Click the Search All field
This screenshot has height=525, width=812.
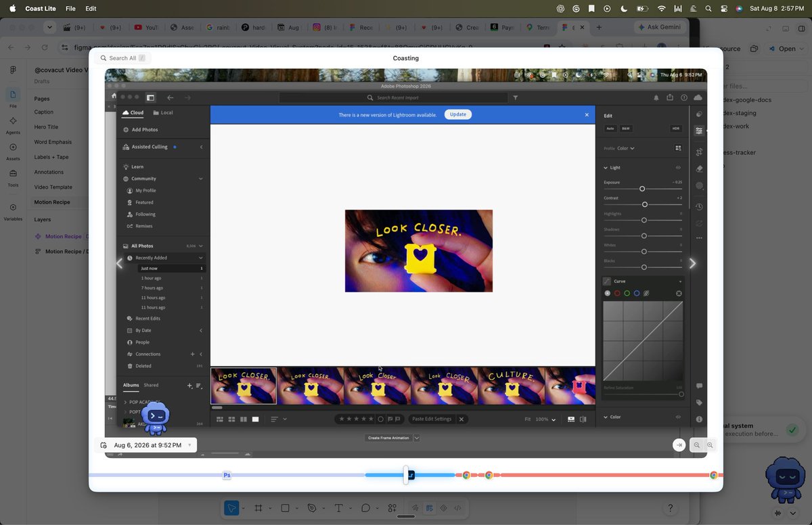coord(122,58)
